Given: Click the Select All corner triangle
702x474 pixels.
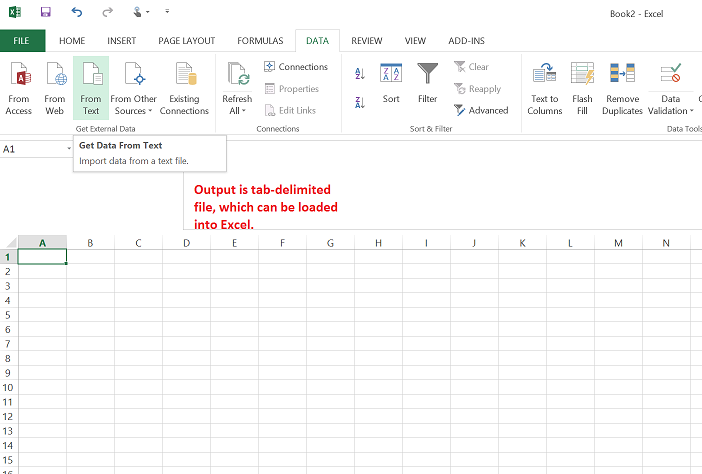Looking at the screenshot, I should click(x=10, y=243).
